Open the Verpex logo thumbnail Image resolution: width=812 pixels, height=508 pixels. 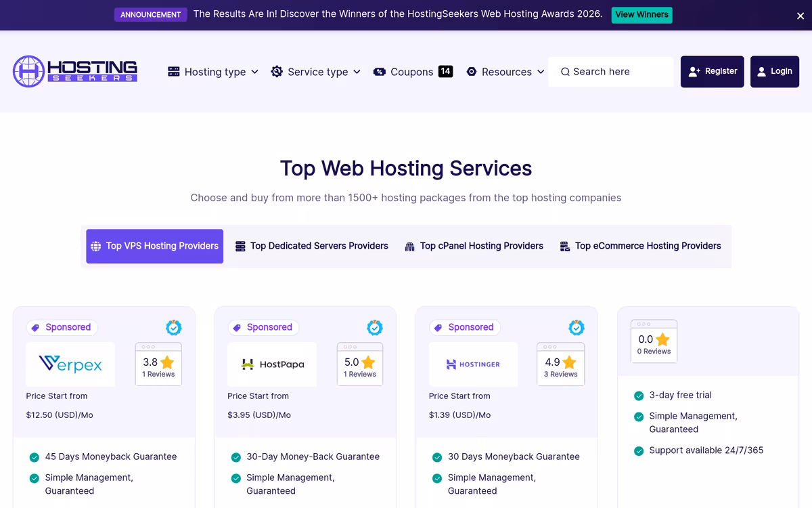pos(70,364)
